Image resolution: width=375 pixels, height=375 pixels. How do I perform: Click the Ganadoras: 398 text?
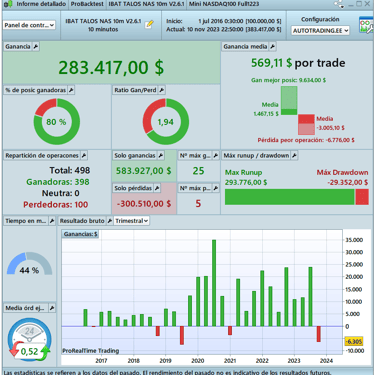pos(58,182)
